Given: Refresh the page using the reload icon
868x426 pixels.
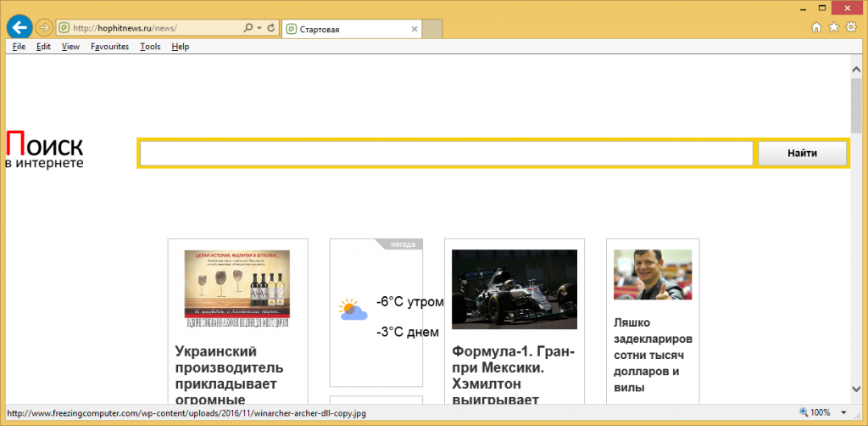Looking at the screenshot, I should [271, 28].
